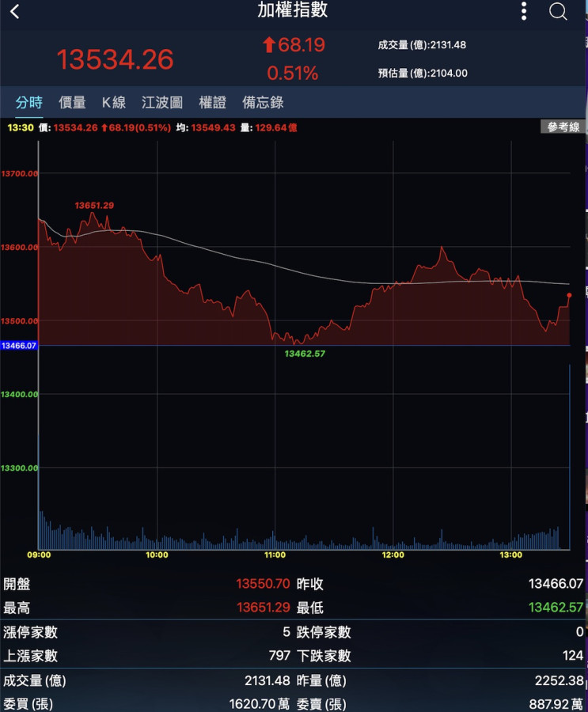The width and height of the screenshot is (588, 712).
Task: Click the 12:00 time axis label
Action: pyautogui.click(x=393, y=555)
